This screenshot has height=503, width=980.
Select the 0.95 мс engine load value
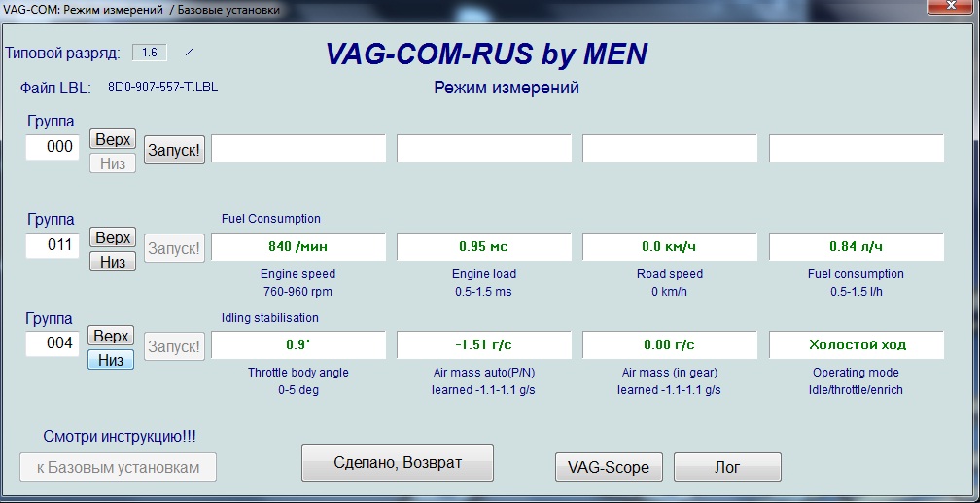(484, 246)
